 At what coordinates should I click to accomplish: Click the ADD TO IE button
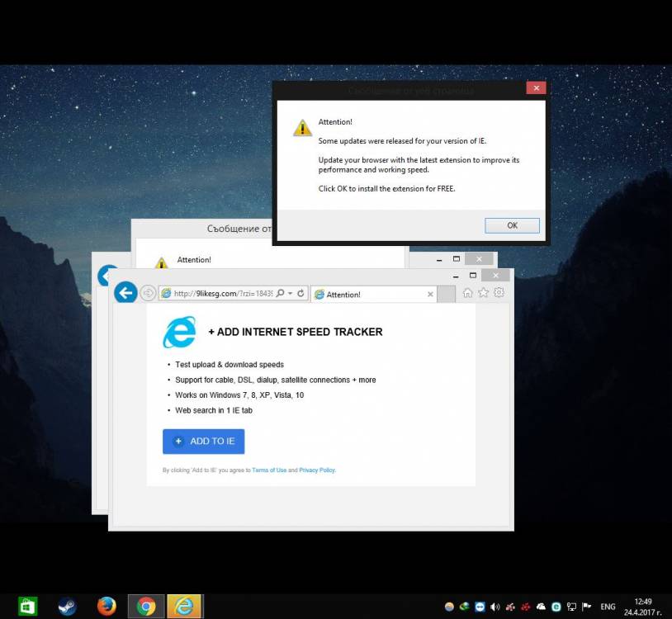coord(204,442)
